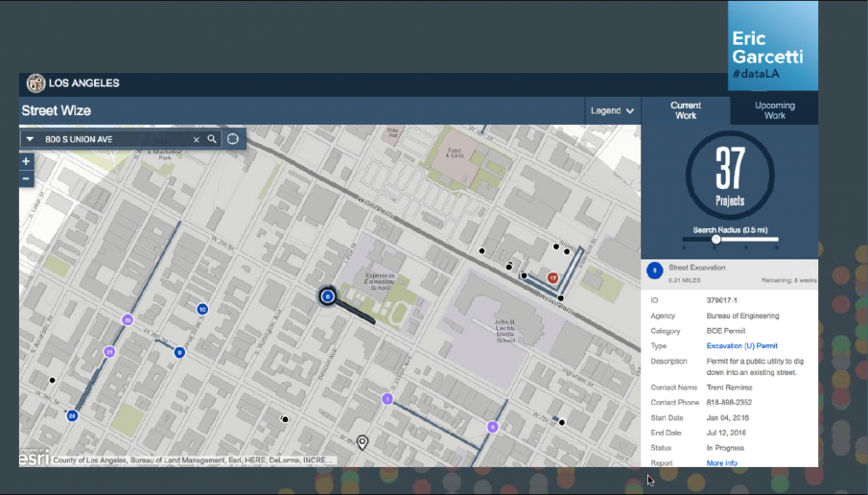Image resolution: width=868 pixels, height=495 pixels.
Task: Click the 37 Projects counter circle
Action: [x=730, y=176]
